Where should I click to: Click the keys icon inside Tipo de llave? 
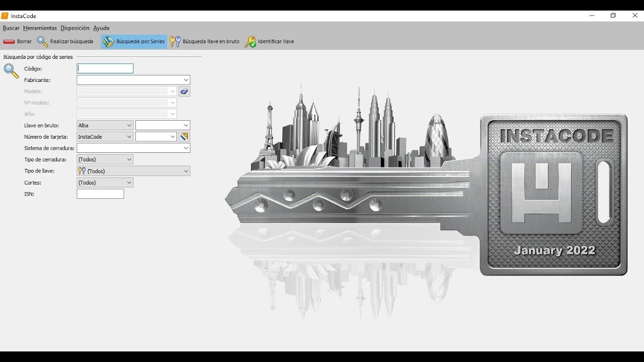[82, 171]
